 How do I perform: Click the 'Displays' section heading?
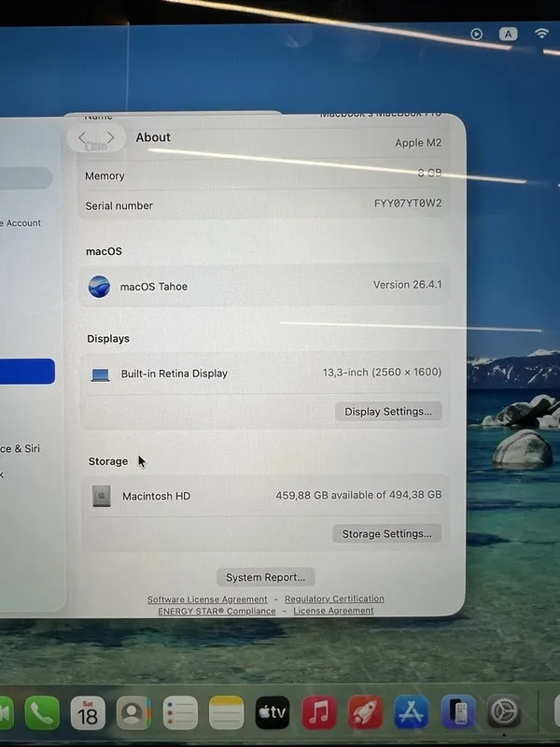tap(108, 339)
